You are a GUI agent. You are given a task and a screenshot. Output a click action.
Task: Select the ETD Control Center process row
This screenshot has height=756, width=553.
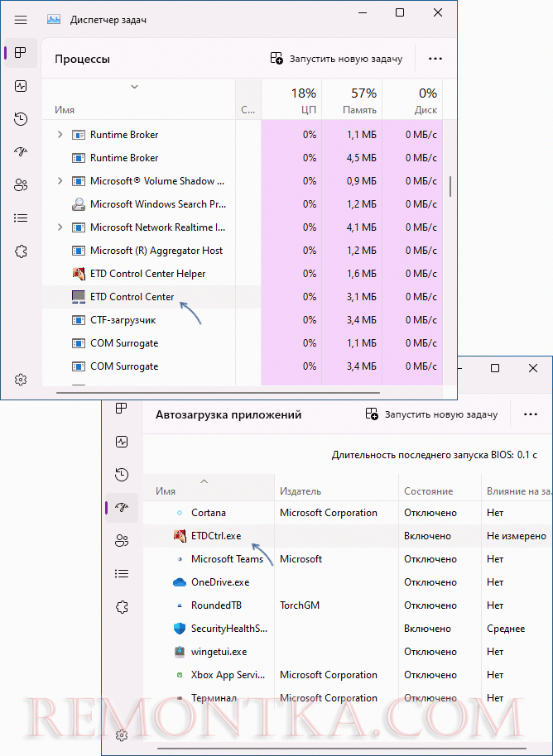click(x=132, y=297)
